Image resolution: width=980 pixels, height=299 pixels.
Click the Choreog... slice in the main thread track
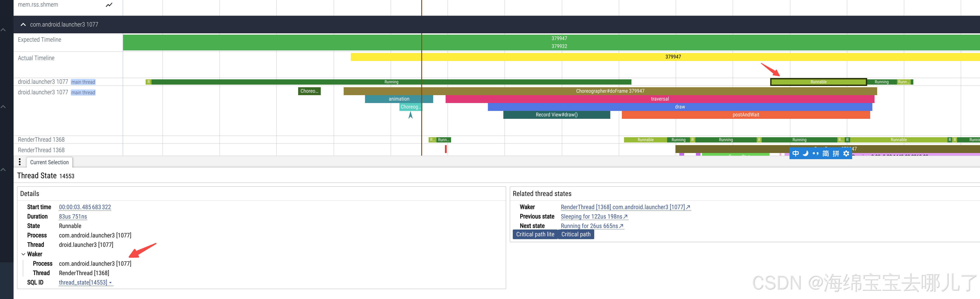pyautogui.click(x=410, y=107)
